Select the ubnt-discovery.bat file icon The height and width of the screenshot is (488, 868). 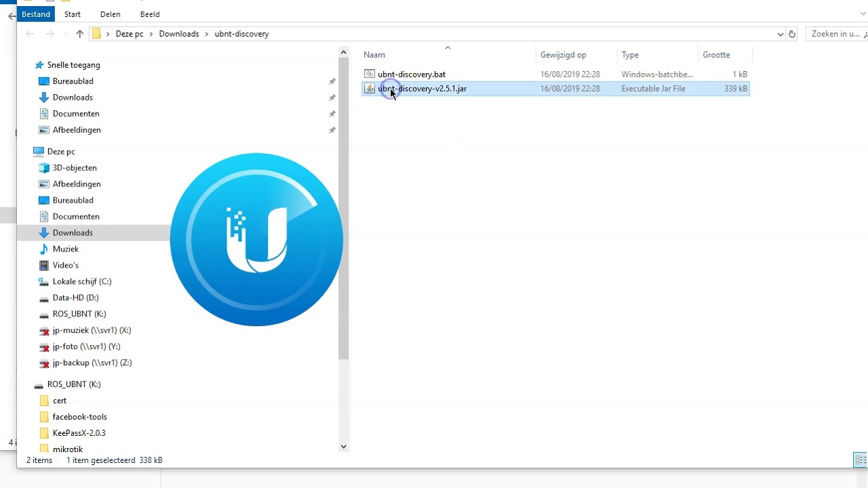point(370,75)
